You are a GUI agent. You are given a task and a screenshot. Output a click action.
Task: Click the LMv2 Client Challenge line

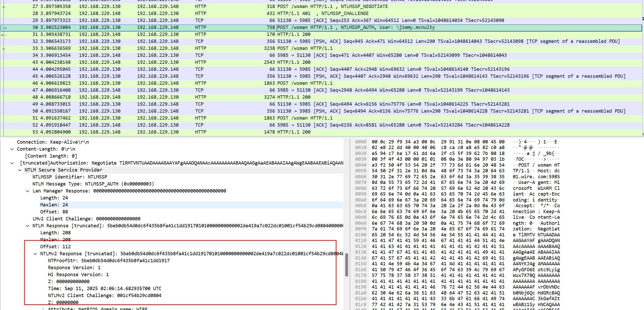[87, 219]
